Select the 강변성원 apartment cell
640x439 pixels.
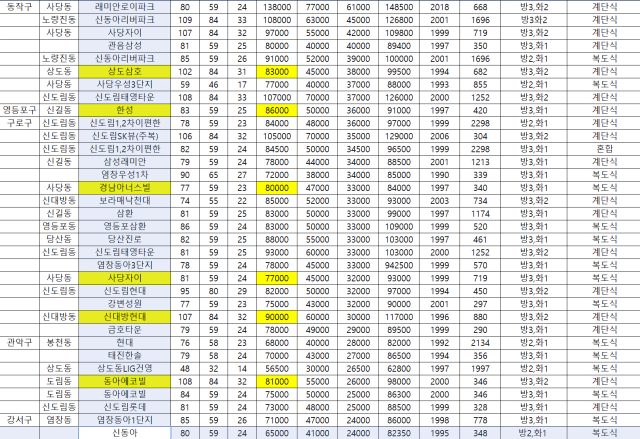pos(124,304)
